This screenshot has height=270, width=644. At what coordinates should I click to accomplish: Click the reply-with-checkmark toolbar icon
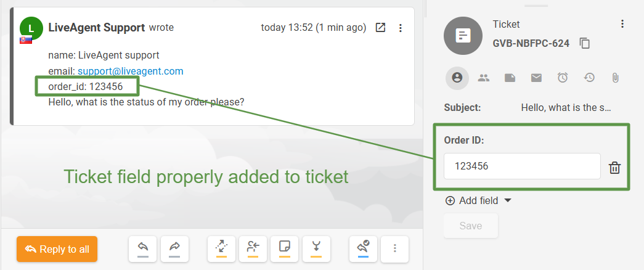tap(363, 248)
